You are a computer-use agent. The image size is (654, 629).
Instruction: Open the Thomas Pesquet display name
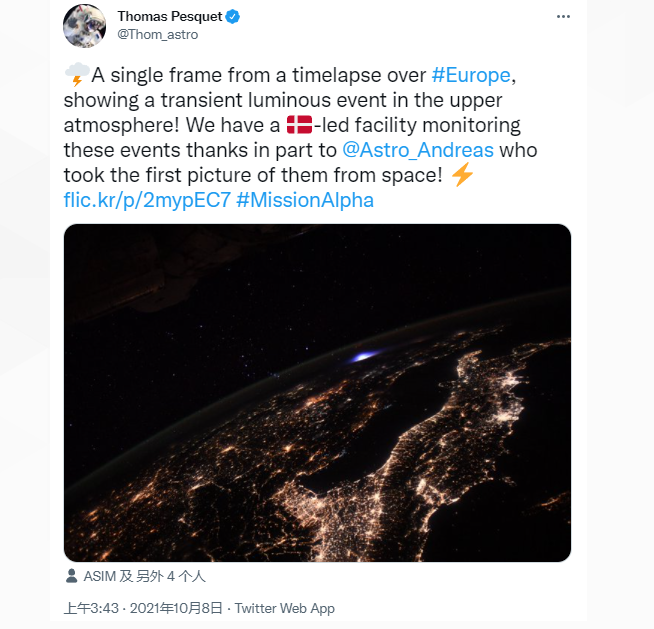pos(170,17)
